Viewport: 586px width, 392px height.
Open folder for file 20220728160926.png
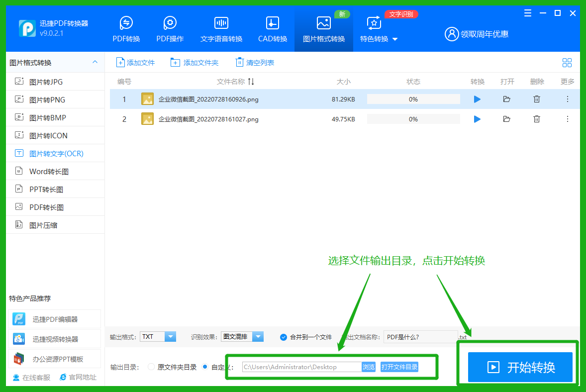[x=507, y=99]
